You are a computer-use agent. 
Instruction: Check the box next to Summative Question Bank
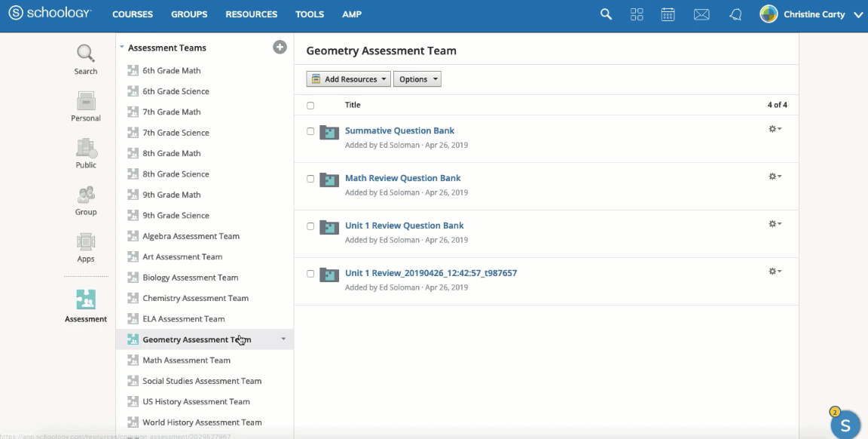pyautogui.click(x=310, y=130)
